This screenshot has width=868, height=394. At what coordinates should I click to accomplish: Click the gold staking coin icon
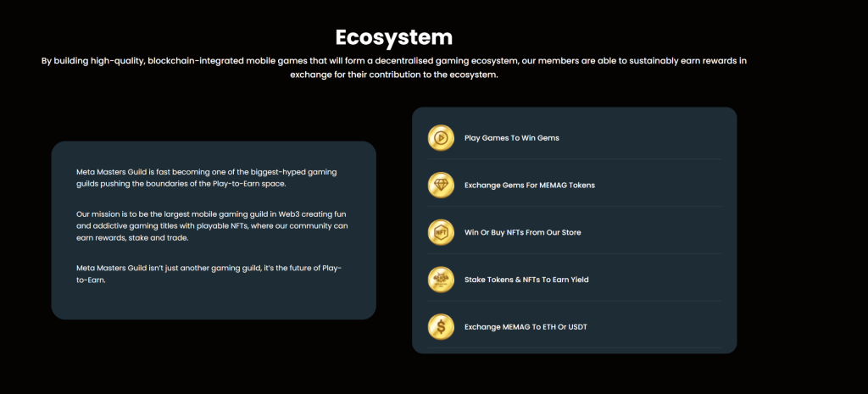point(441,279)
